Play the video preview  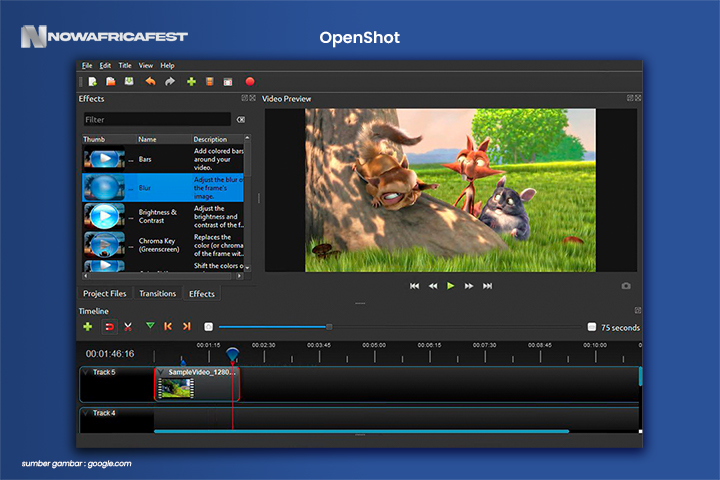point(450,286)
